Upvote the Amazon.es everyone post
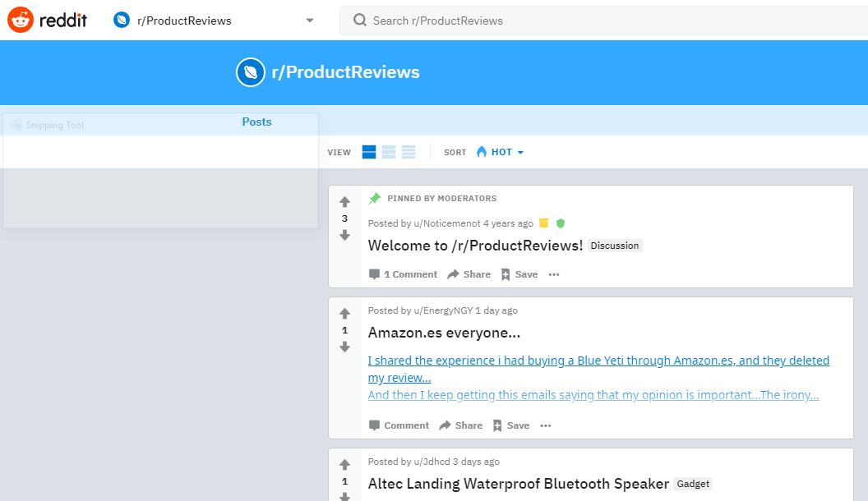Viewport: 868px width, 501px height. pos(345,314)
